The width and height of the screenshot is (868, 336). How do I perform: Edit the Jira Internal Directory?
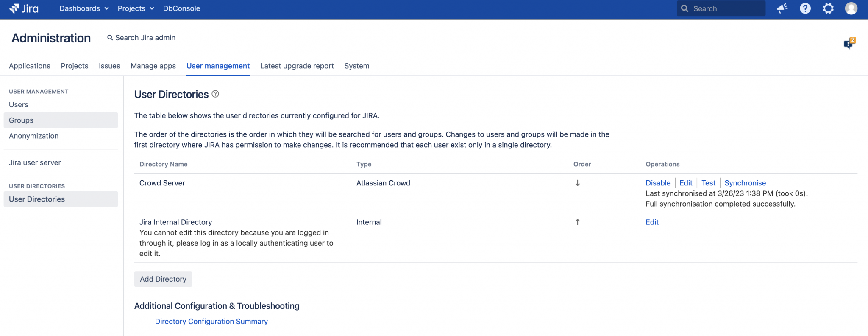click(652, 222)
